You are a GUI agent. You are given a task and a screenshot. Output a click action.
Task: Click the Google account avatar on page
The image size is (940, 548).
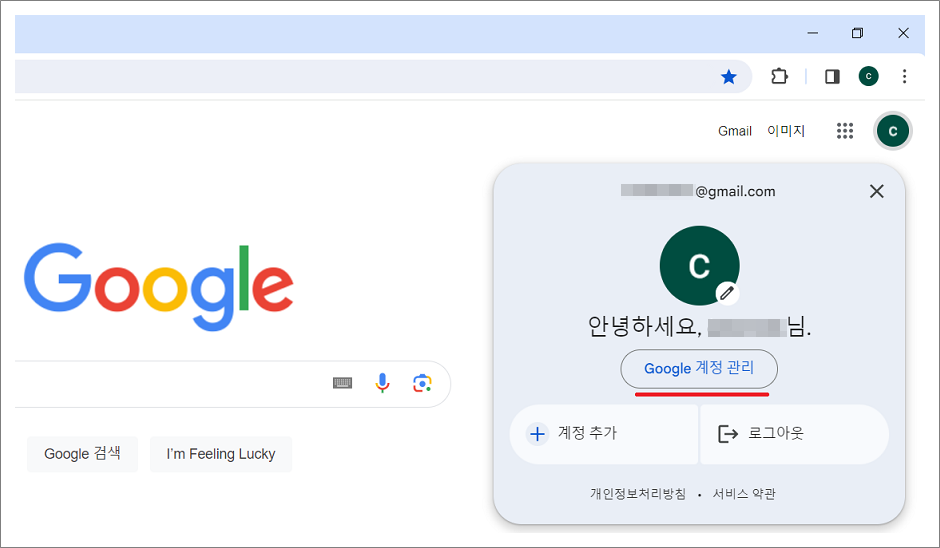[x=893, y=131]
